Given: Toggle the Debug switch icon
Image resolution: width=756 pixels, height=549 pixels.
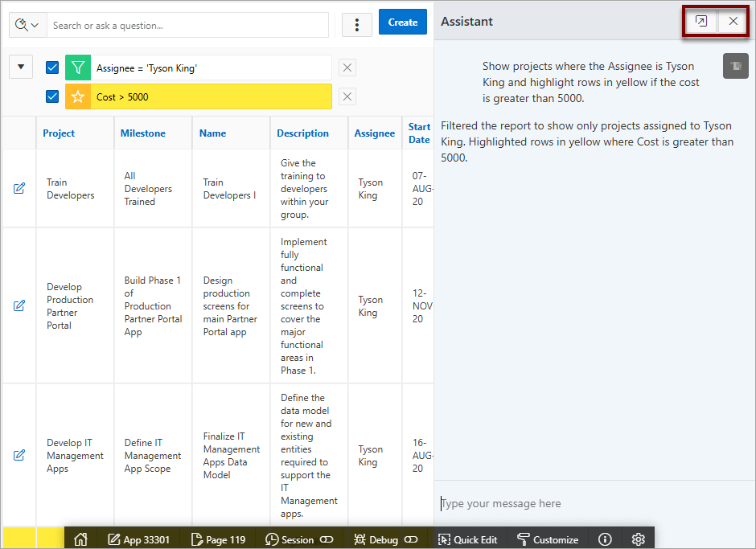Looking at the screenshot, I should point(411,539).
